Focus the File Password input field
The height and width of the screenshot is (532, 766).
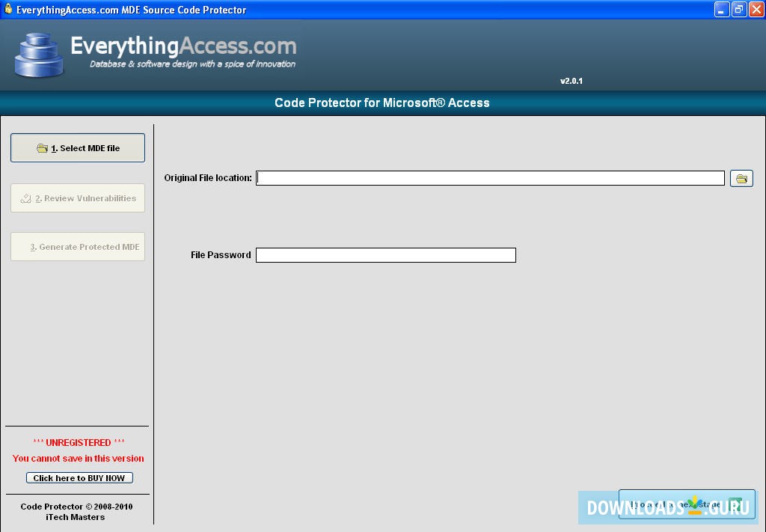point(386,255)
